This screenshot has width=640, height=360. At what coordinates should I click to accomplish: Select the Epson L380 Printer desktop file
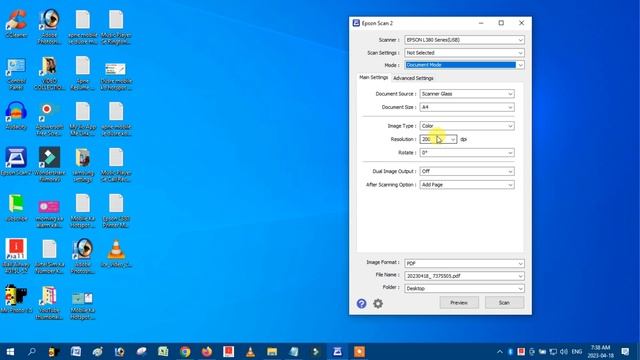pyautogui.click(x=116, y=211)
